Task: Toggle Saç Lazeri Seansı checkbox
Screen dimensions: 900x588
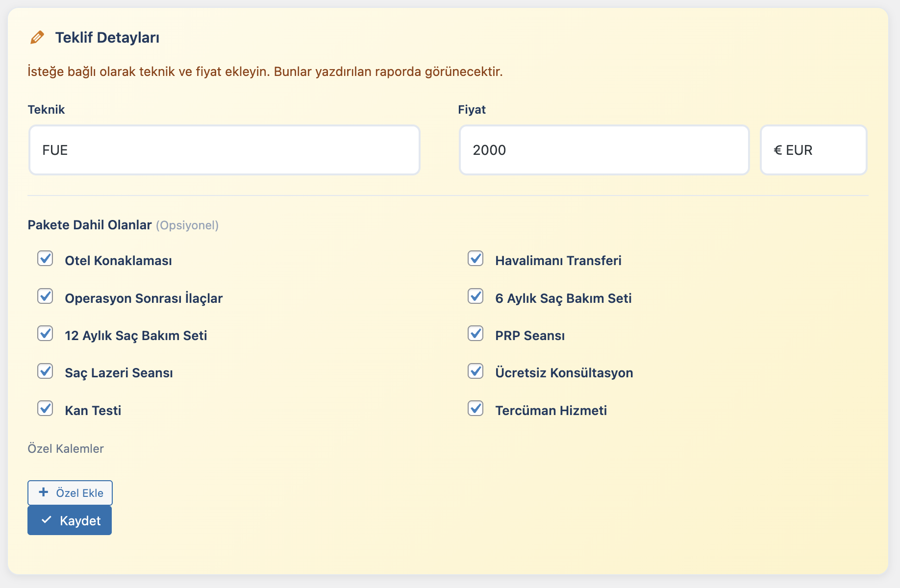Action: pyautogui.click(x=45, y=371)
